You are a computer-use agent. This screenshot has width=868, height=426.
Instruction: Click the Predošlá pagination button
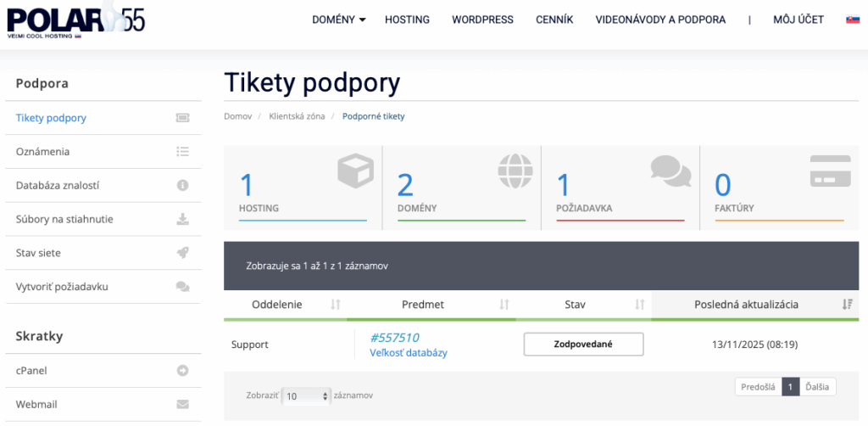coord(758,387)
